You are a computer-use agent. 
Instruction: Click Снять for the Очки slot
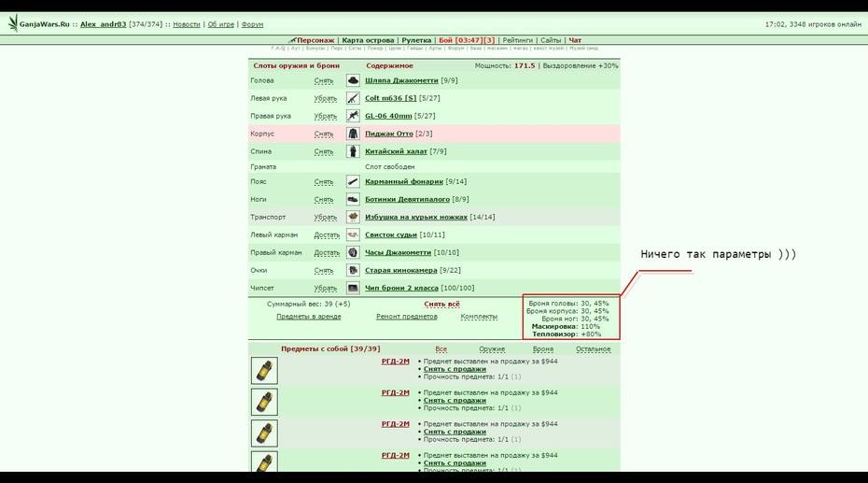(324, 270)
